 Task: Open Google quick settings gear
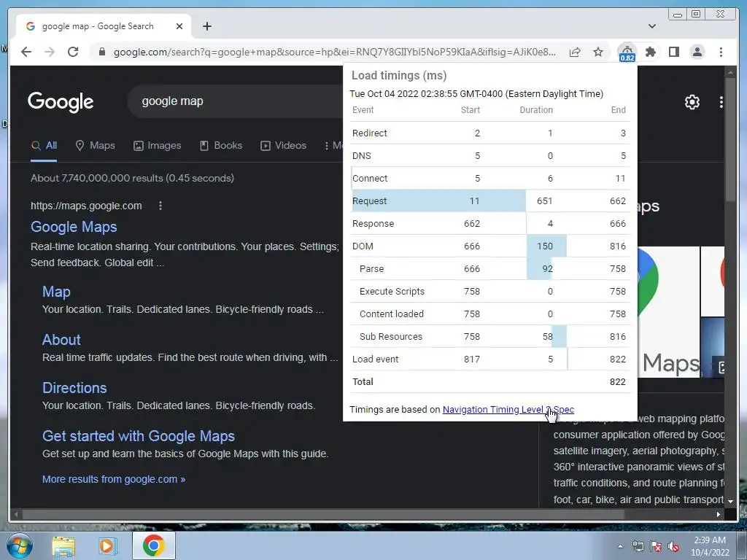(x=692, y=102)
